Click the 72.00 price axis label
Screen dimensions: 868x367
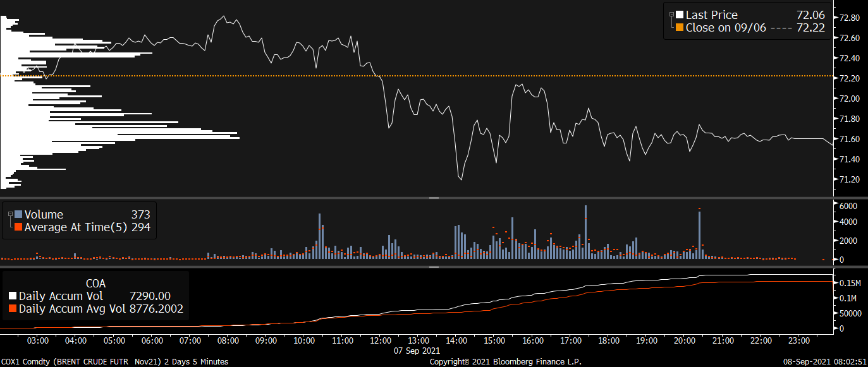point(848,99)
